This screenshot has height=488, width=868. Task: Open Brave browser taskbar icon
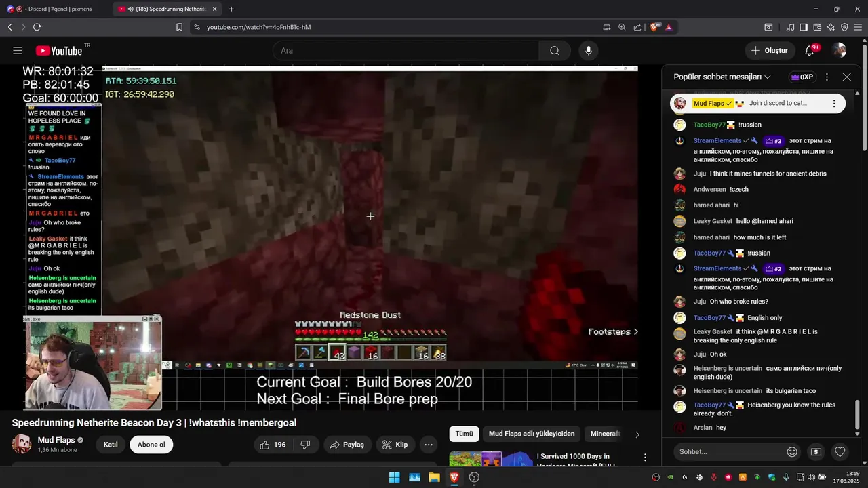[454, 477]
